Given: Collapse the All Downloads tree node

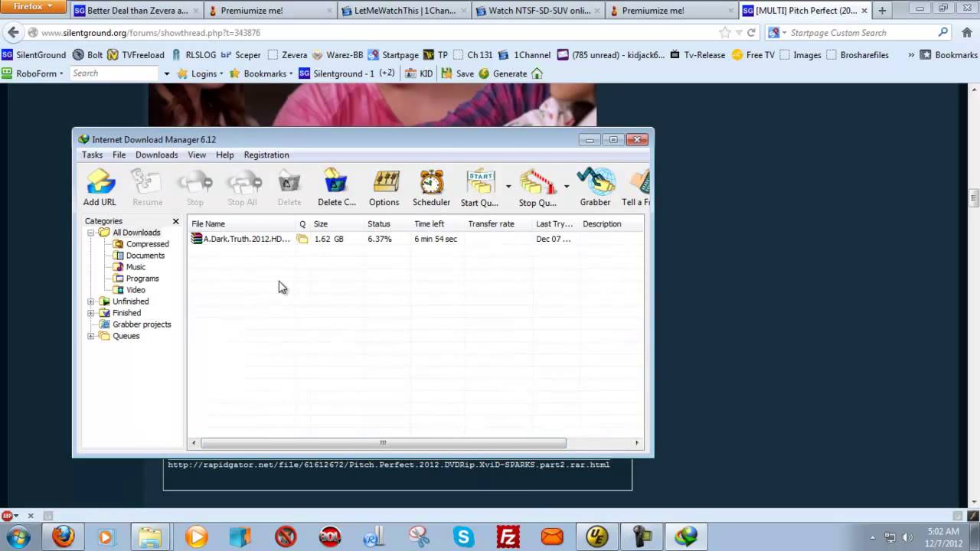Looking at the screenshot, I should 90,233.
